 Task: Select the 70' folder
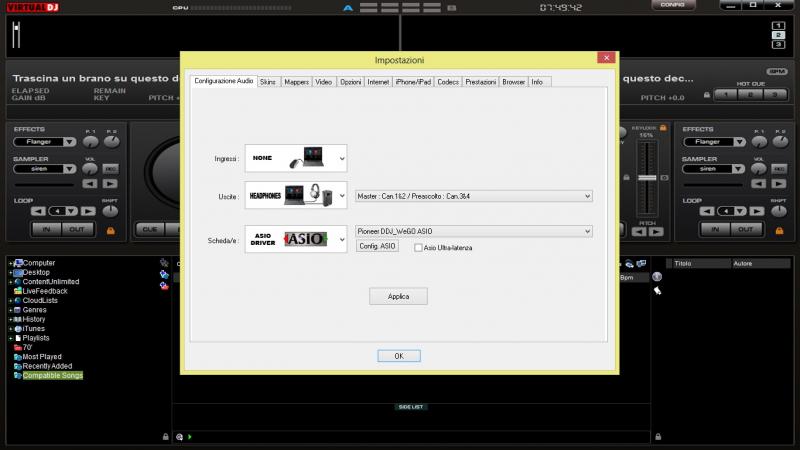coord(27,347)
